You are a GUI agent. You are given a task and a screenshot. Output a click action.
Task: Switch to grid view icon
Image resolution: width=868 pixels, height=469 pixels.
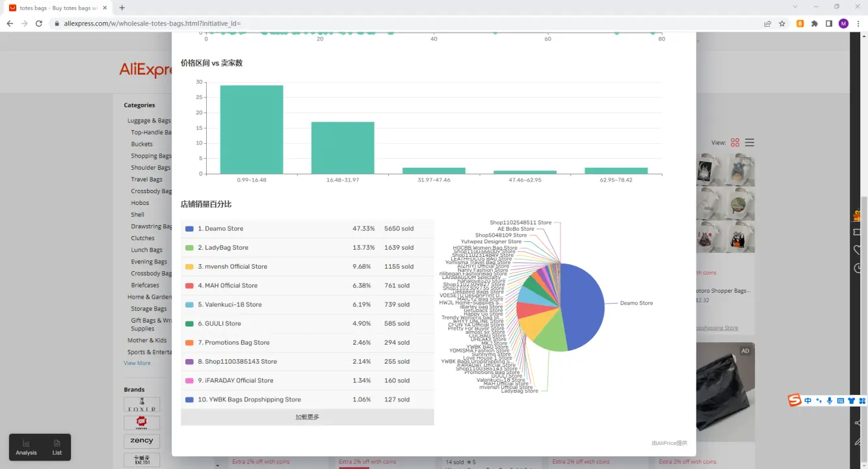[x=735, y=142]
